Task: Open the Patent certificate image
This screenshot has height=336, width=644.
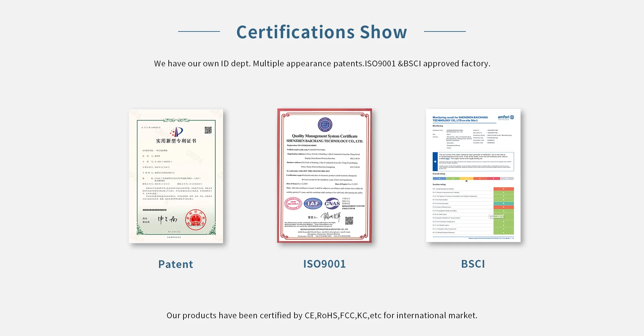Action: (x=176, y=176)
